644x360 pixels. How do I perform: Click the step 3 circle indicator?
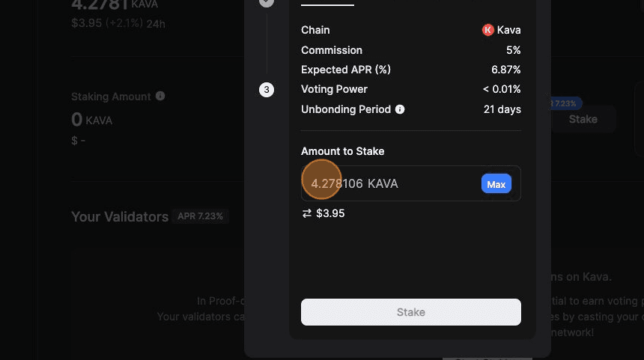point(267,90)
